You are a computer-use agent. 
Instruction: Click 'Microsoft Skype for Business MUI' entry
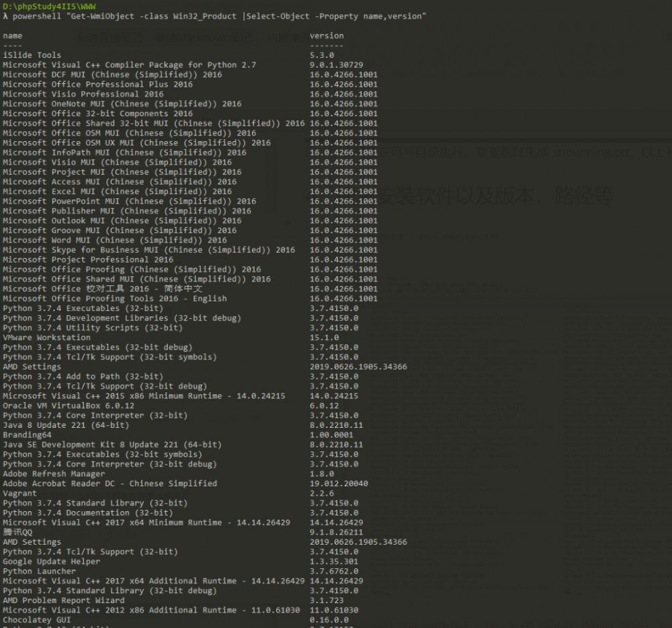[149, 250]
